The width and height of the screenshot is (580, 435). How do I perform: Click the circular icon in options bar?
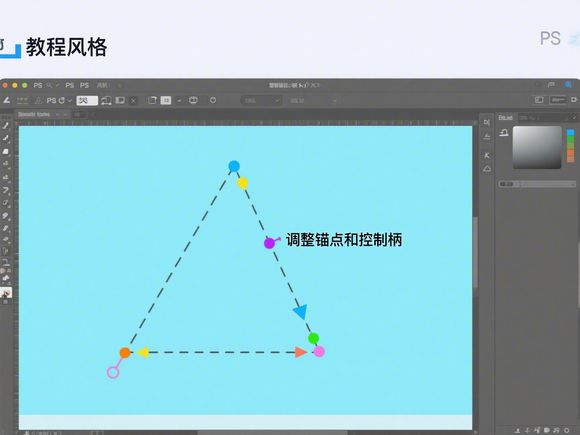pyautogui.click(x=213, y=100)
